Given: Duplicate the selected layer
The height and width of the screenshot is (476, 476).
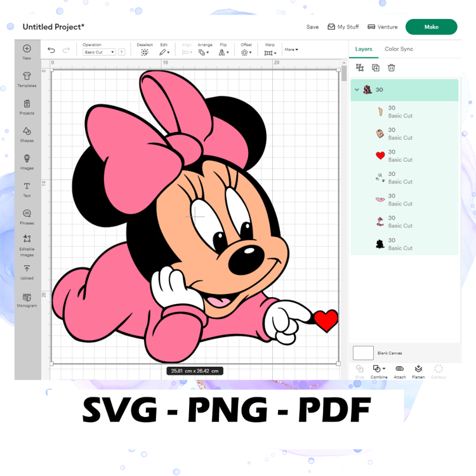Looking at the screenshot, I should [x=376, y=67].
